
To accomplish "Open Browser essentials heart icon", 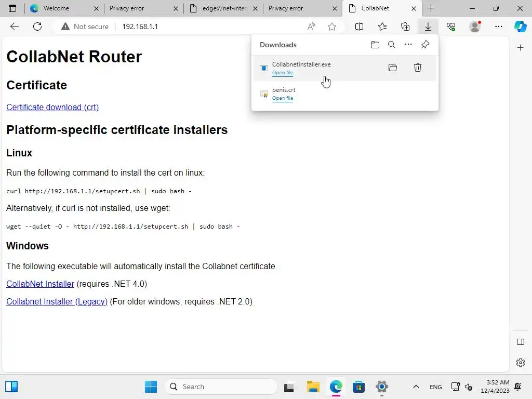I will click(x=451, y=26).
